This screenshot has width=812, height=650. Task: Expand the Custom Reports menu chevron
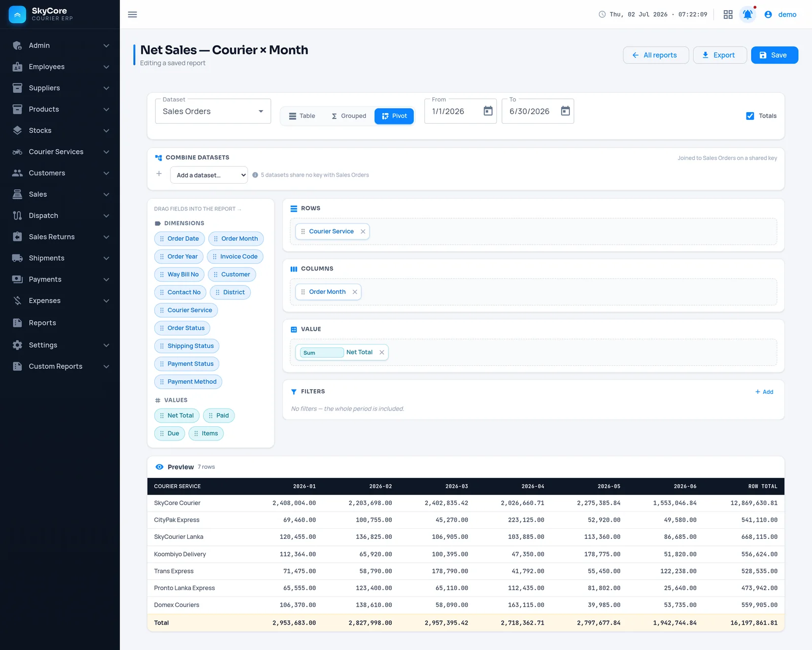(x=107, y=366)
